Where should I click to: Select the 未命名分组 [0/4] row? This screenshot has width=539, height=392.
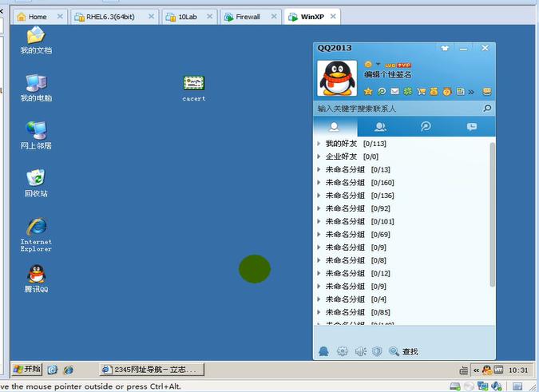coord(402,299)
